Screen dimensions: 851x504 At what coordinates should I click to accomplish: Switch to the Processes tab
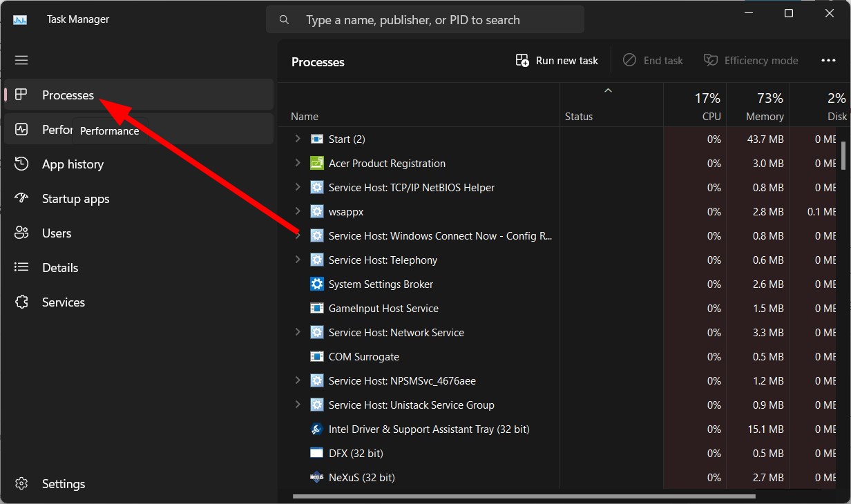(68, 95)
